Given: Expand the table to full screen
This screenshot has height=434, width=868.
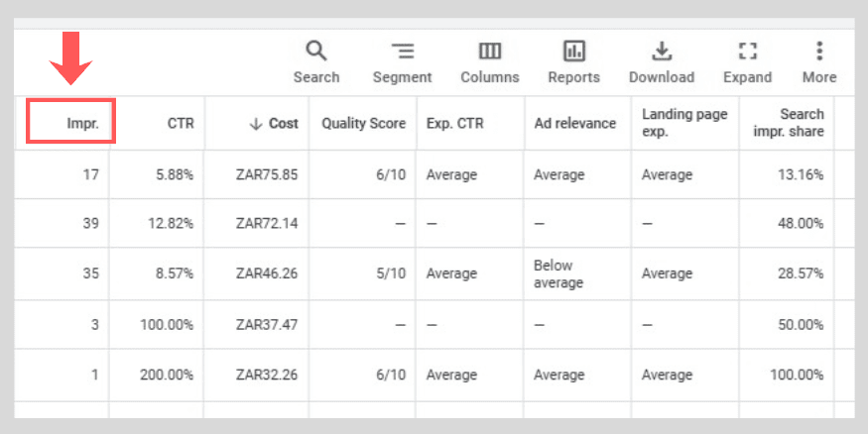Looking at the screenshot, I should pyautogui.click(x=747, y=52).
